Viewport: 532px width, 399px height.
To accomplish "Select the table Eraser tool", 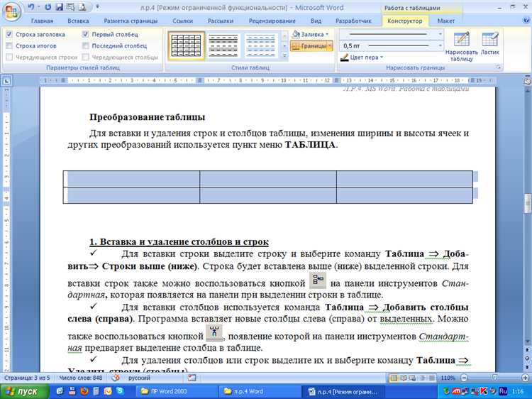I will click(x=490, y=44).
